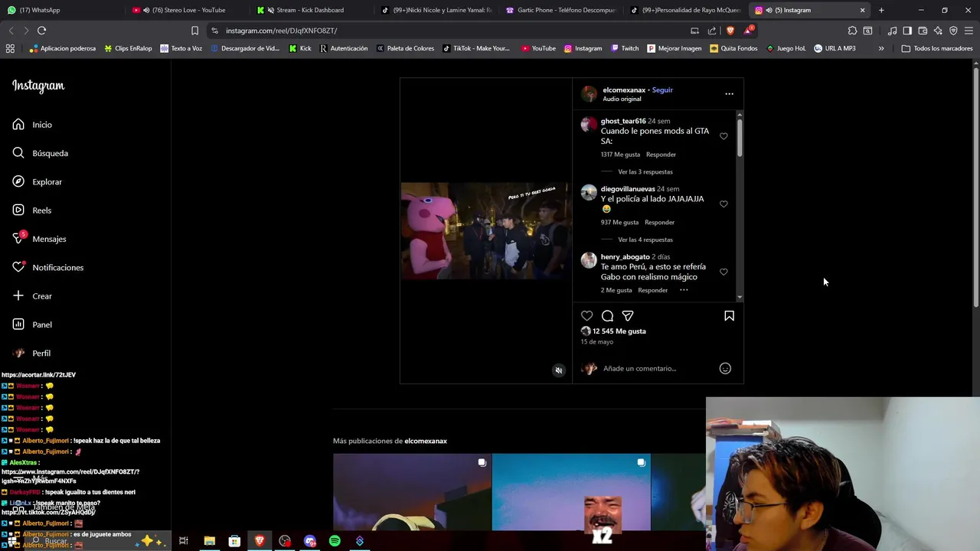Open the x2 meme thumbnail post

click(x=571, y=492)
